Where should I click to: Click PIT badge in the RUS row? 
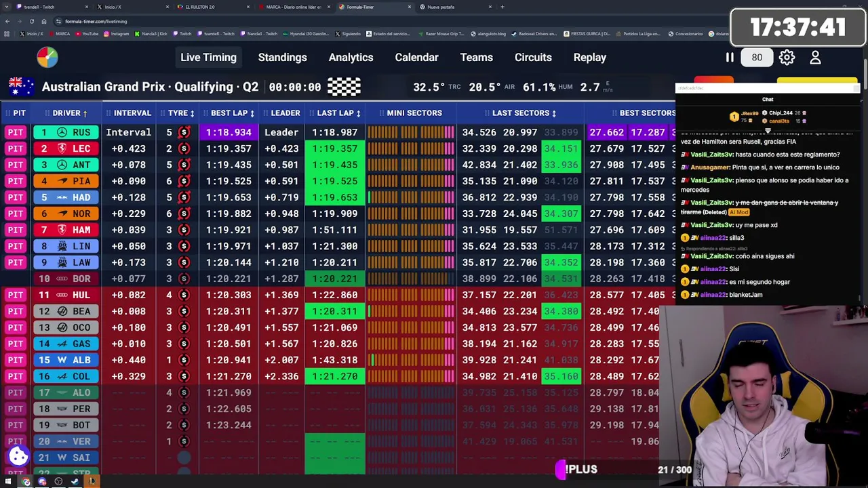(x=16, y=132)
